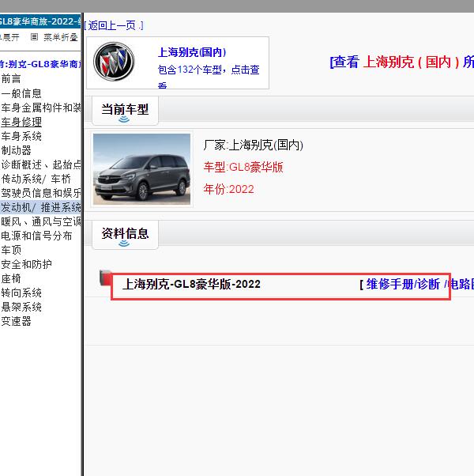Screen dimensions: 474x476
Task: Select 传动系统/车桥 sidebar entry
Action: 36,179
